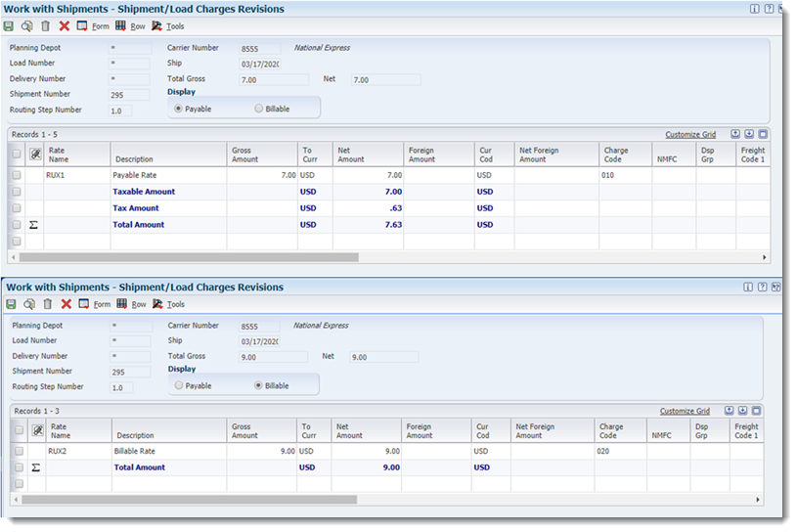Click the help question icon in lower window title
The width and height of the screenshot is (797, 532).
[763, 288]
